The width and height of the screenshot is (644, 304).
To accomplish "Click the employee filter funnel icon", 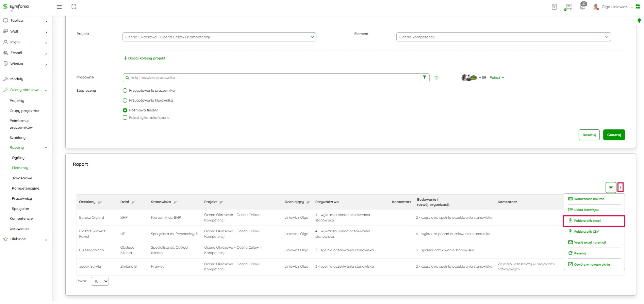I will pos(425,77).
